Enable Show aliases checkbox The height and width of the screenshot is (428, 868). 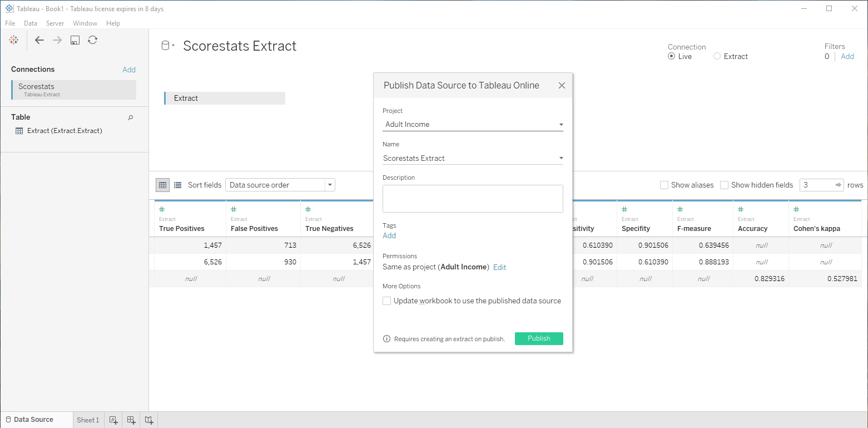click(664, 185)
